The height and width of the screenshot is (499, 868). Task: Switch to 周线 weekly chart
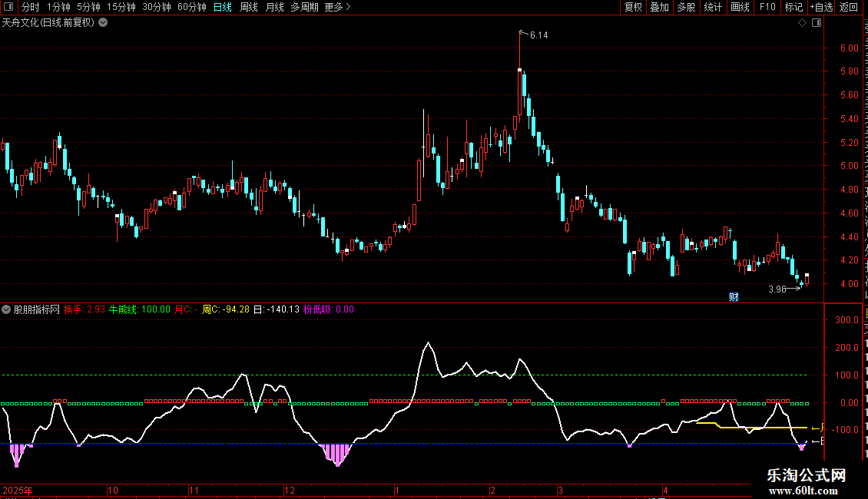click(249, 7)
